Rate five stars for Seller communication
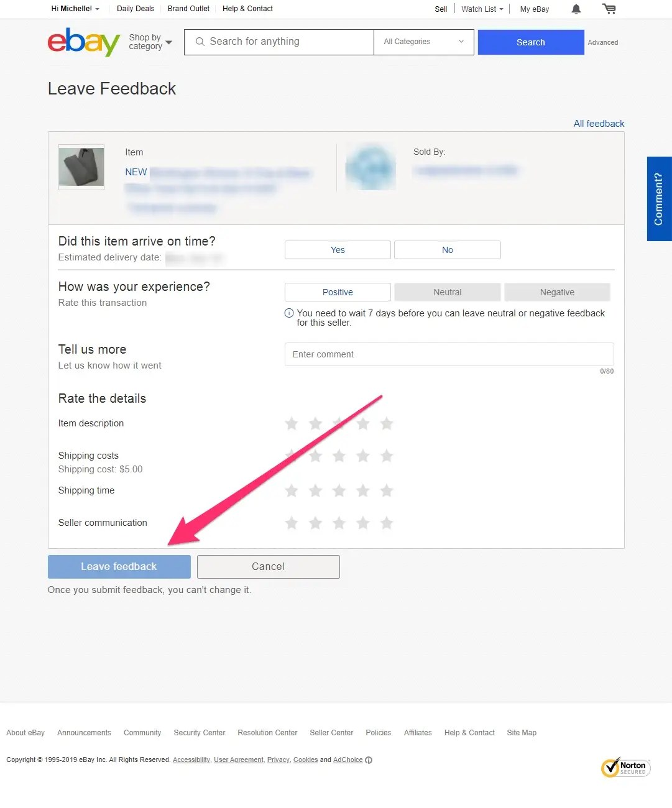 coord(387,523)
